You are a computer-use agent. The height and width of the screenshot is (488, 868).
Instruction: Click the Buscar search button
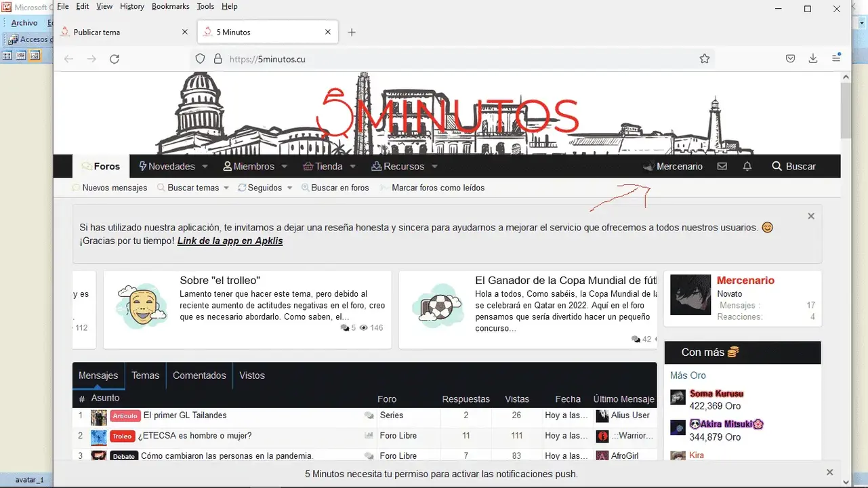pos(794,166)
